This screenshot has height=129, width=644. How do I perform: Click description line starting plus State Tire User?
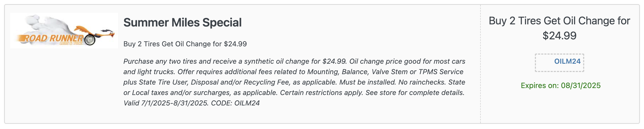point(294,82)
